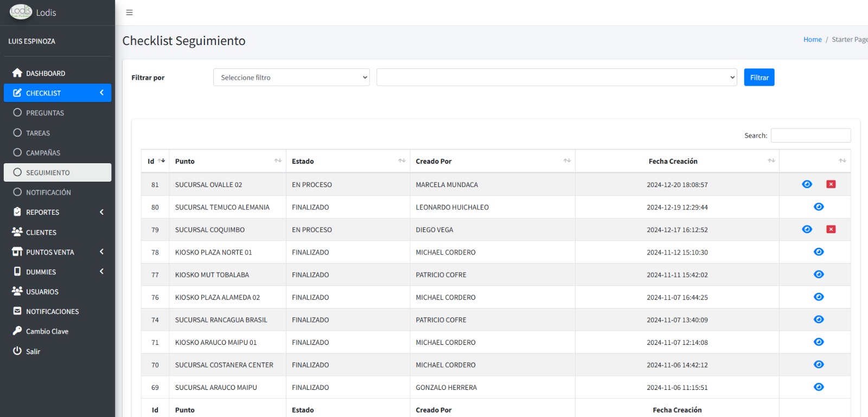View checklist 76 Kiosko Plaza Alameda 02
Image resolution: width=868 pixels, height=417 pixels.
pos(819,297)
